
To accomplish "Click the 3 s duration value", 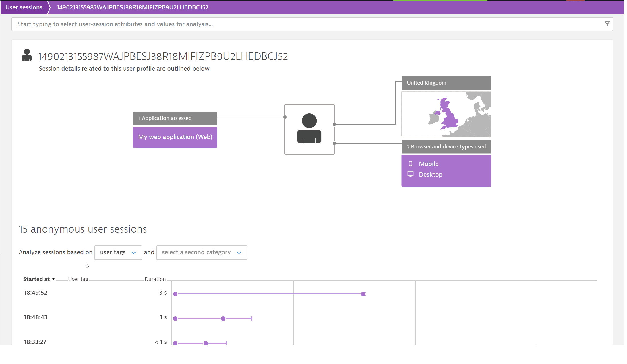I will click(x=163, y=293).
